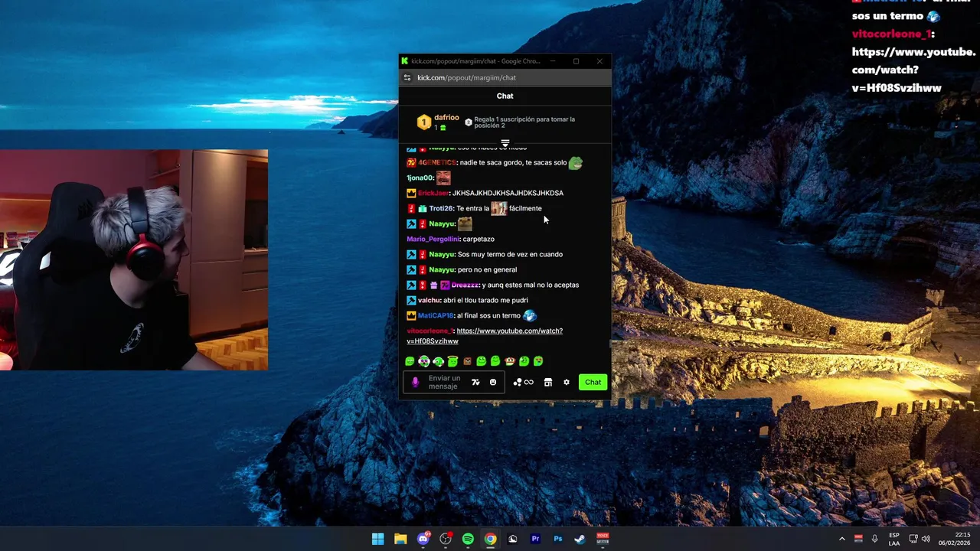980x551 pixels.
Task: Open the Windows Start menu
Action: point(378,539)
